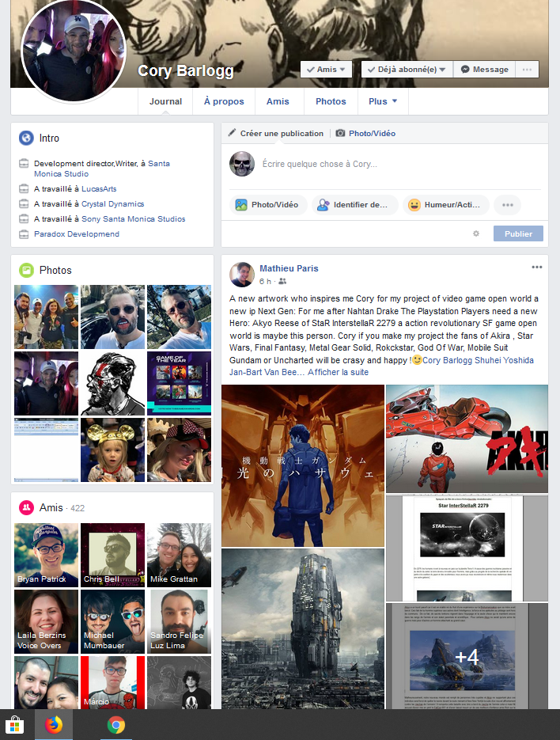
Task: Click the briefcase icon beside Crystal Dynamics
Action: pos(24,204)
